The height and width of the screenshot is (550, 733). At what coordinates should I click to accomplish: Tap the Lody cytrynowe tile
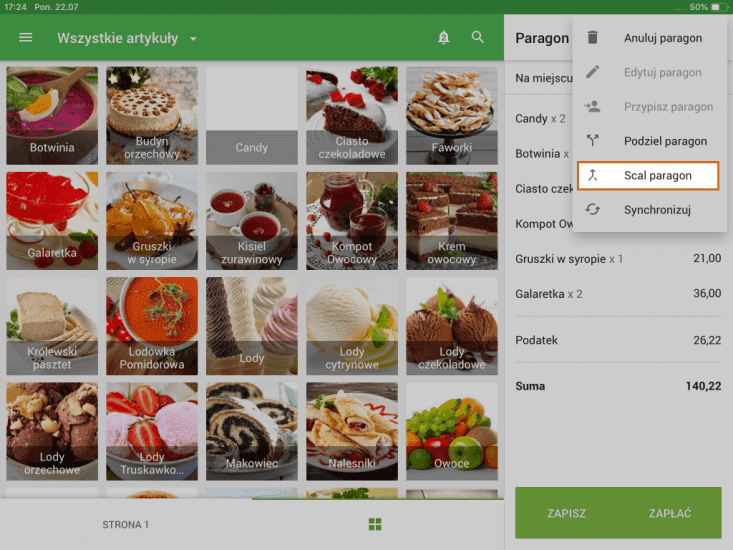click(352, 325)
